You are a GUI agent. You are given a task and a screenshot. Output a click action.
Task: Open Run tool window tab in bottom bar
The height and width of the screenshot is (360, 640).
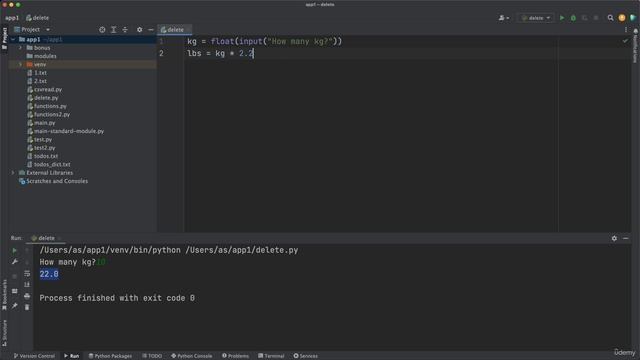(x=71, y=356)
